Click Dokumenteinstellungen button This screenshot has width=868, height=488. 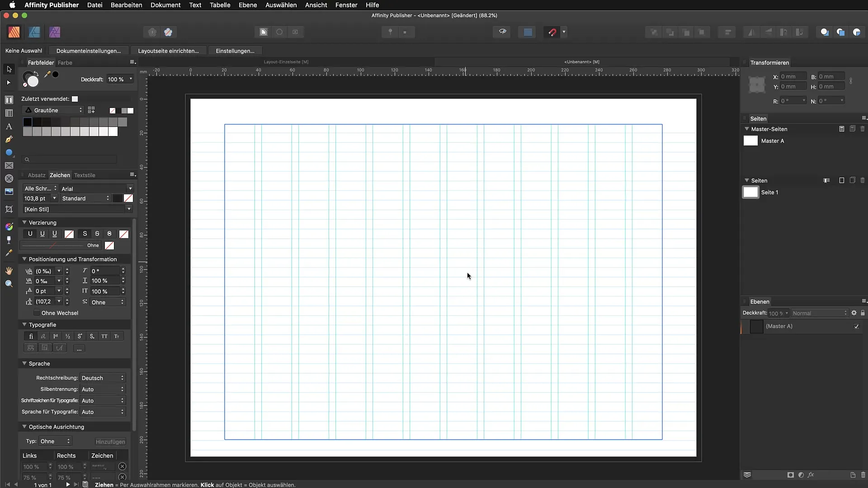(x=89, y=51)
